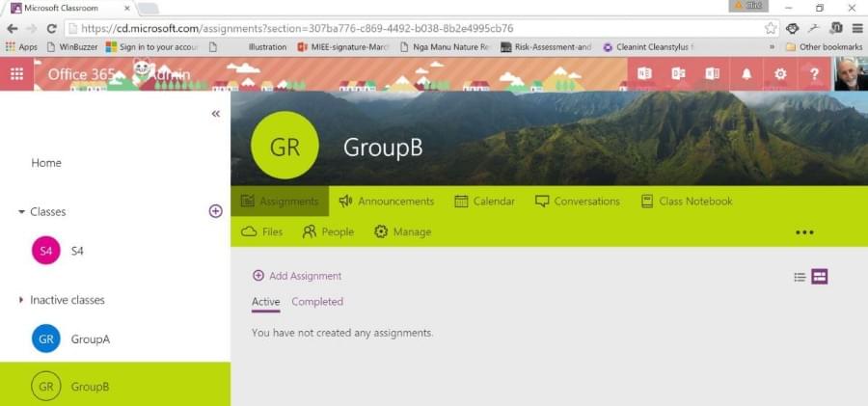The width and height of the screenshot is (868, 406).
Task: Open the first OneNote icon in header
Action: (x=644, y=73)
